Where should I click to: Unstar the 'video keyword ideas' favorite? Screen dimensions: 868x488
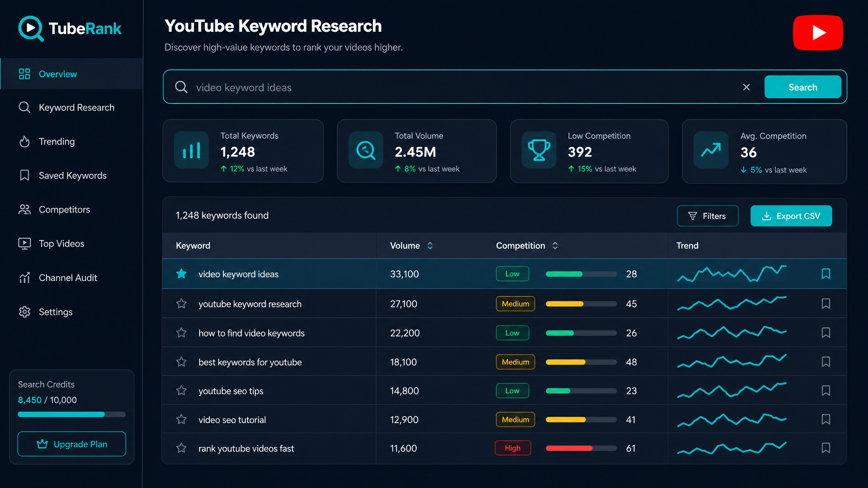[181, 274]
